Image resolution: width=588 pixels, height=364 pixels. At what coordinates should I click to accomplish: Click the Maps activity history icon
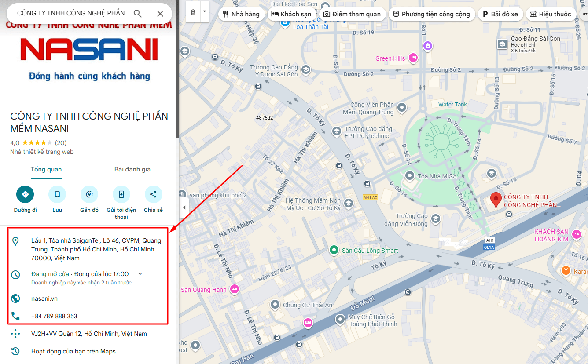[x=15, y=351]
